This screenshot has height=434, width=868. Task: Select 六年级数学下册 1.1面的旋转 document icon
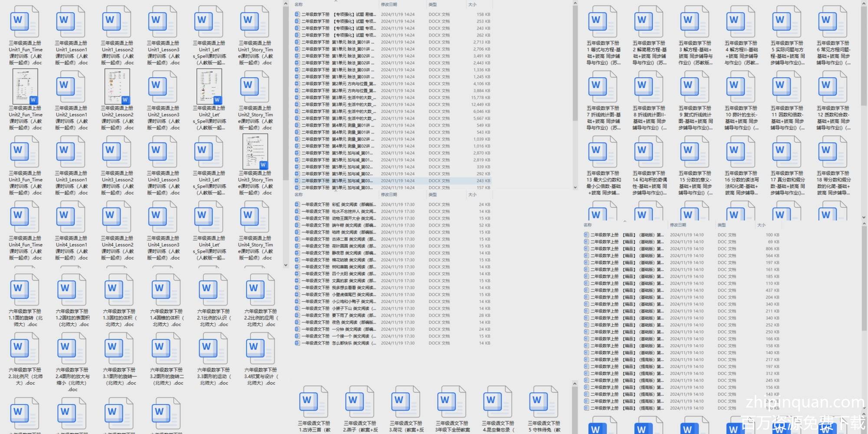click(x=25, y=290)
